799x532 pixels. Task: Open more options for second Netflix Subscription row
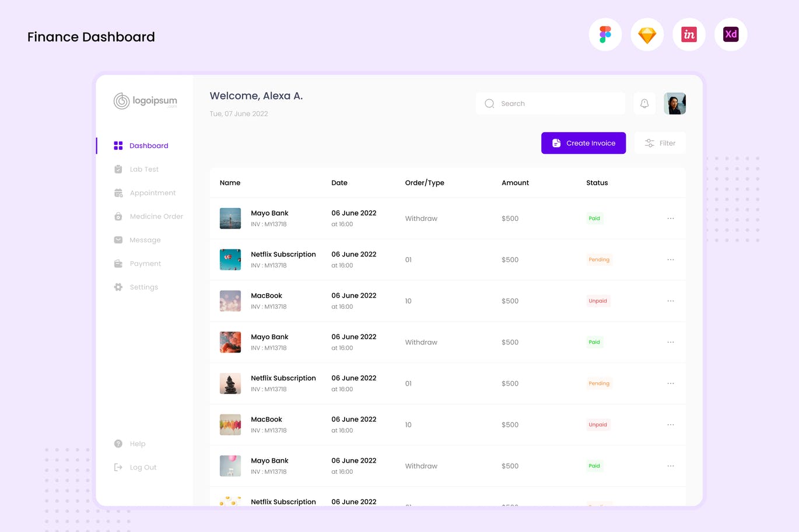[x=671, y=383]
